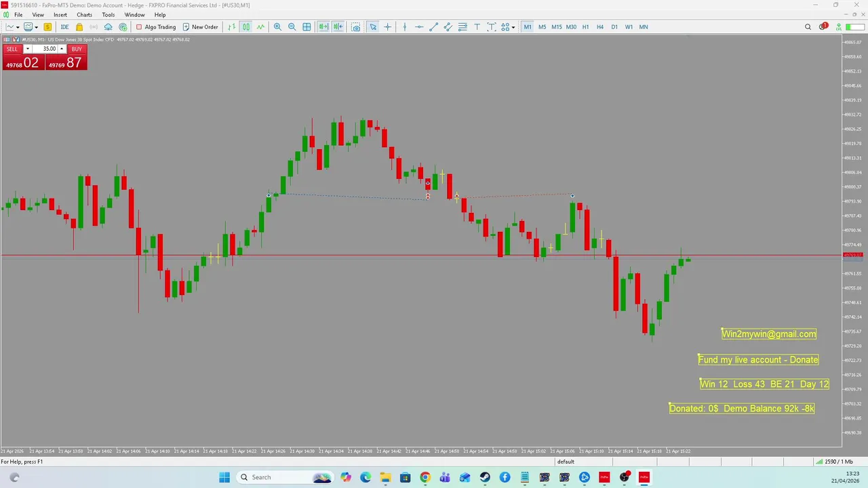Select the arrow cursor tool
Screen dimensions: 868x488
tap(373, 27)
